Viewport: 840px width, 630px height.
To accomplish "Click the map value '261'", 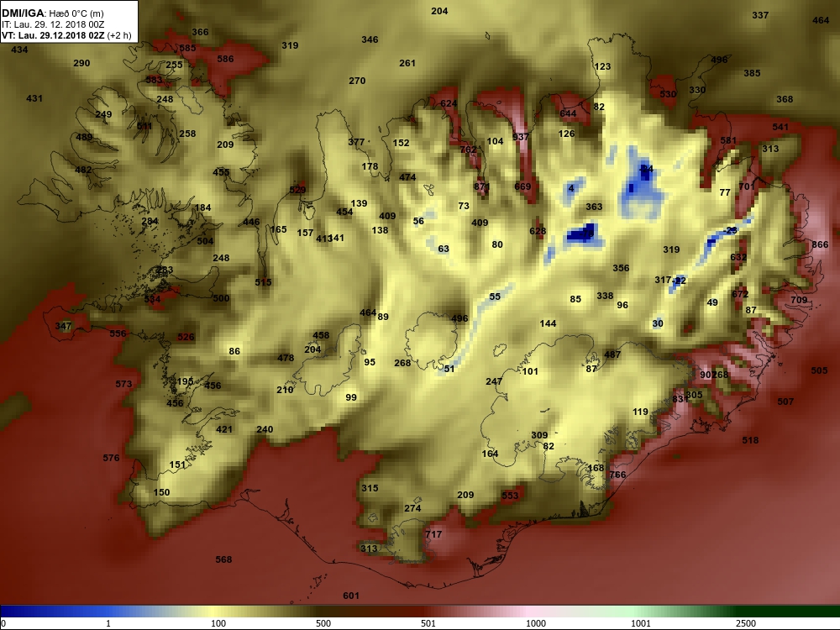I will [x=407, y=63].
